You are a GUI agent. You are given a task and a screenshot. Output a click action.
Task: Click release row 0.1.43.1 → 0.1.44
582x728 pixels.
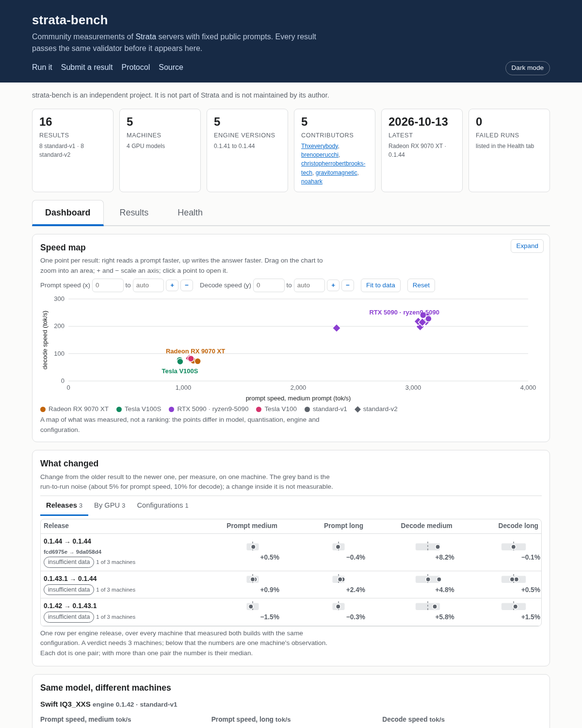(x=291, y=585)
